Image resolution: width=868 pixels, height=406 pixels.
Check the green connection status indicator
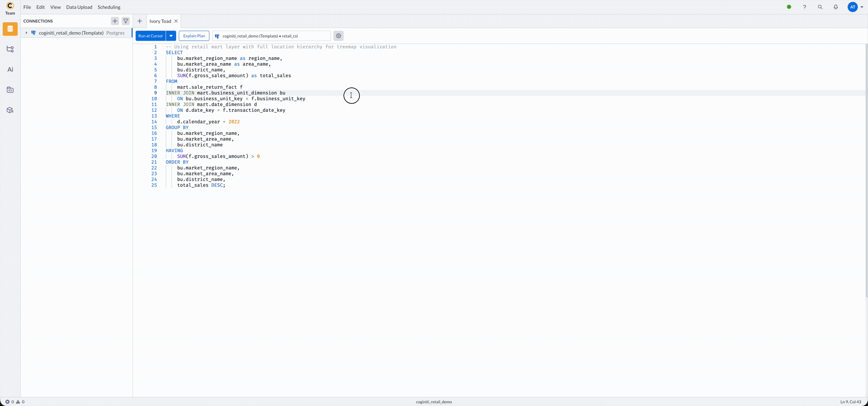pos(789,7)
